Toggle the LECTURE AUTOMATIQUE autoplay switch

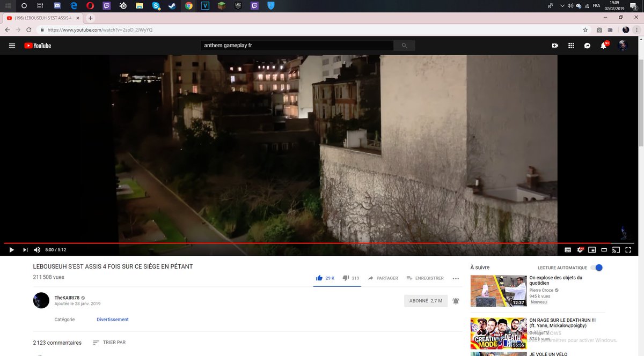(596, 268)
